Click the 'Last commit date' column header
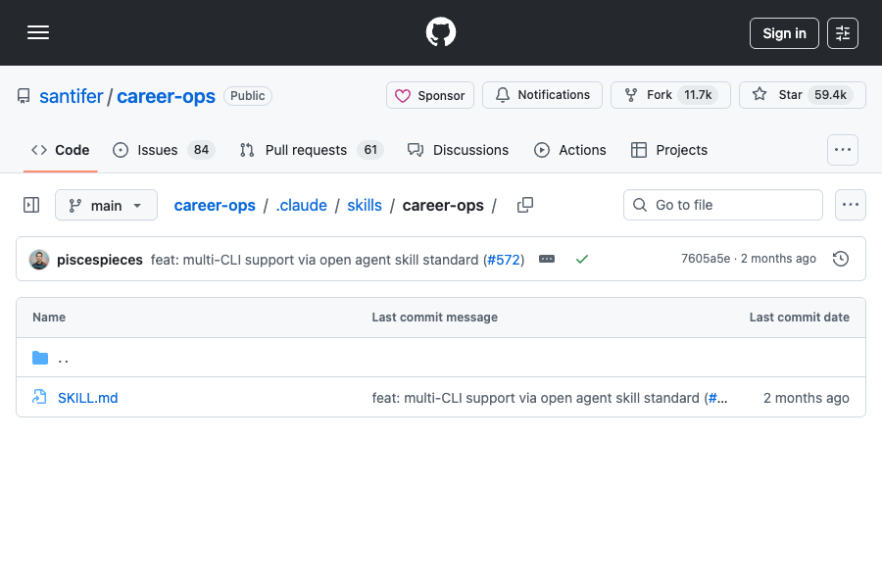The image size is (882, 588). pos(800,318)
